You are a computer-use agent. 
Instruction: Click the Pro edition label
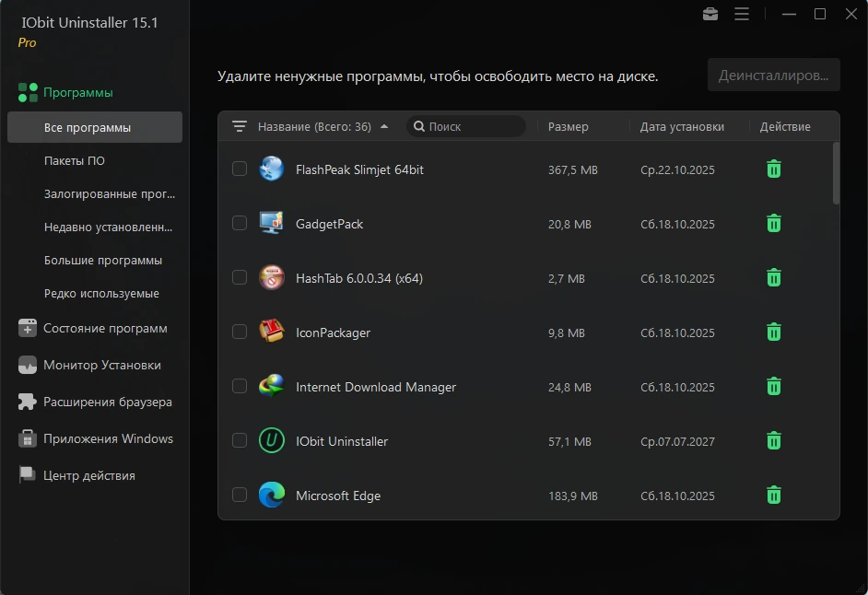pyautogui.click(x=27, y=42)
